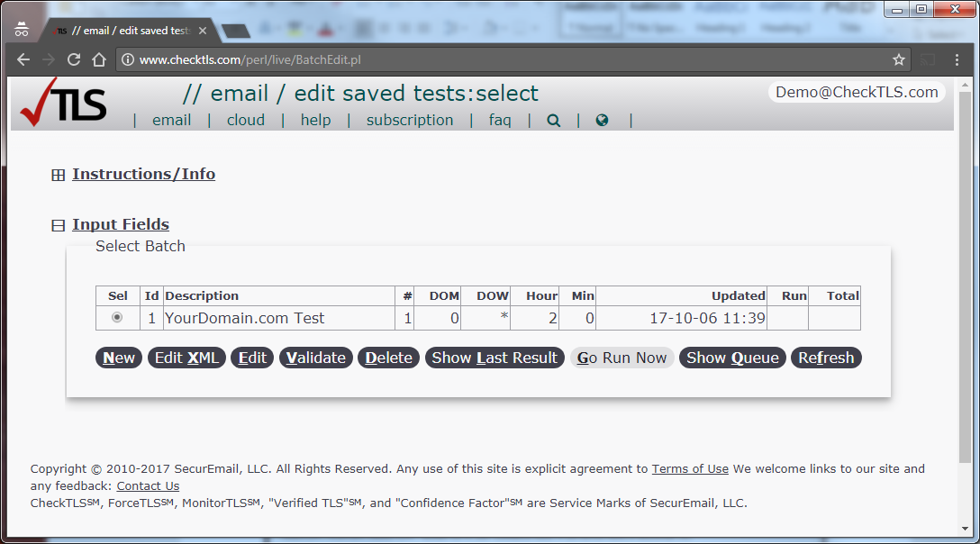This screenshot has height=544, width=980.
Task: Click the Run column header
Action: coord(787,295)
